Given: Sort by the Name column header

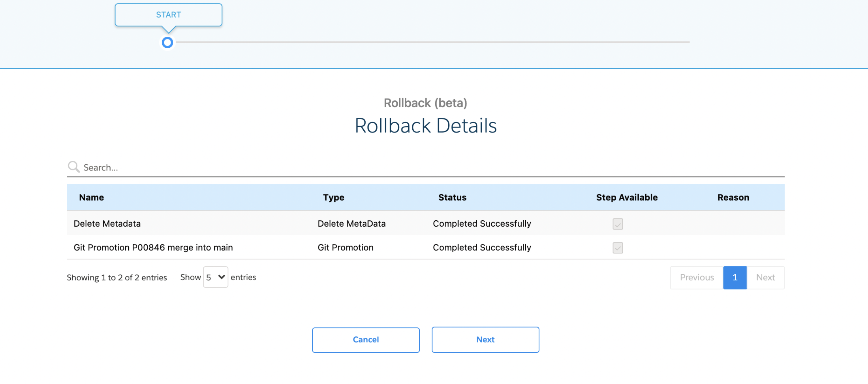Looking at the screenshot, I should click(x=91, y=197).
